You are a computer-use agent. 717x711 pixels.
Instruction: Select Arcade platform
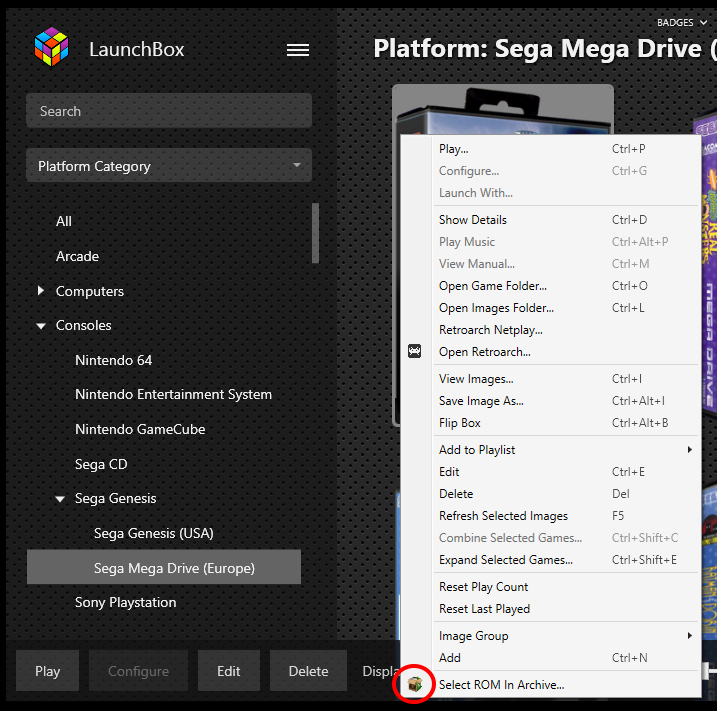click(x=77, y=257)
